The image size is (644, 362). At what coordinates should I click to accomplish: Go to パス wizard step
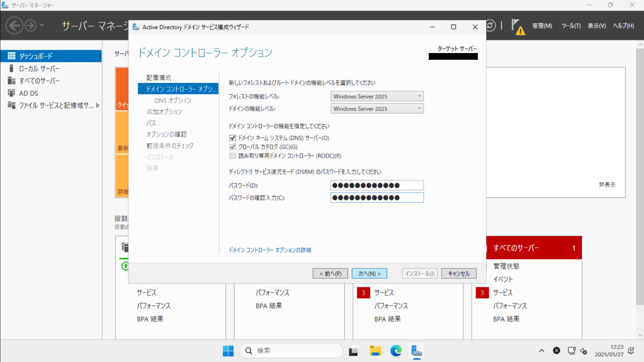point(151,123)
